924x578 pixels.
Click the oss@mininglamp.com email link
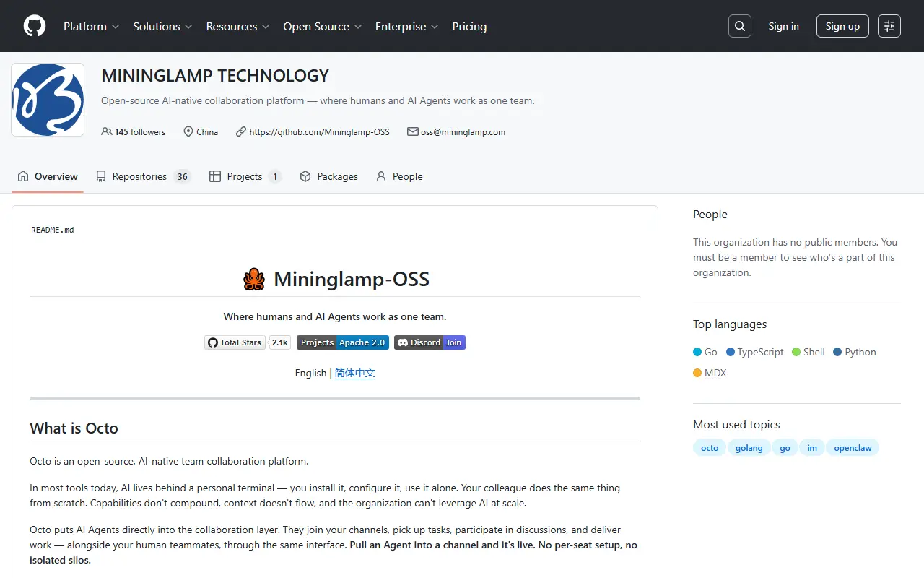click(463, 132)
